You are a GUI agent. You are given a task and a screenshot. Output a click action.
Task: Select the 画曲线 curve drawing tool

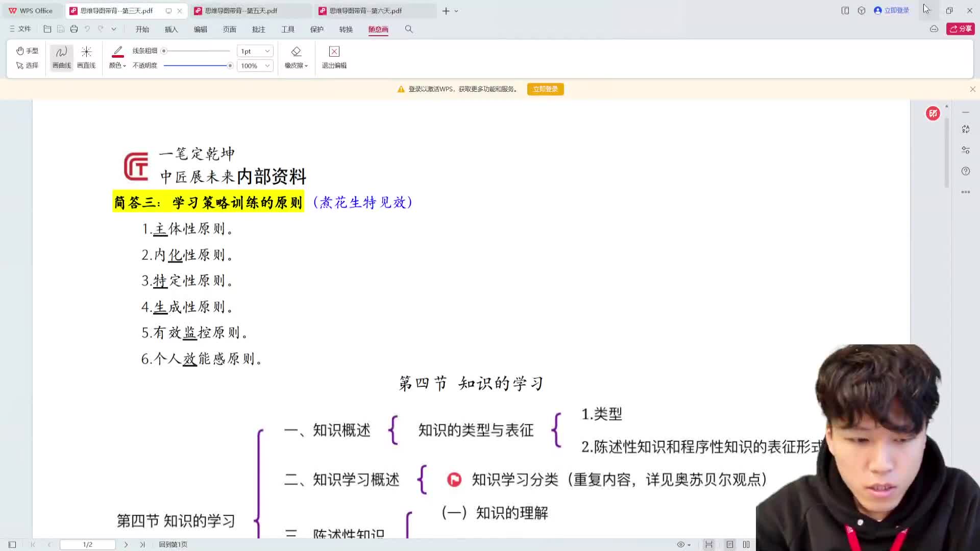[x=61, y=56]
